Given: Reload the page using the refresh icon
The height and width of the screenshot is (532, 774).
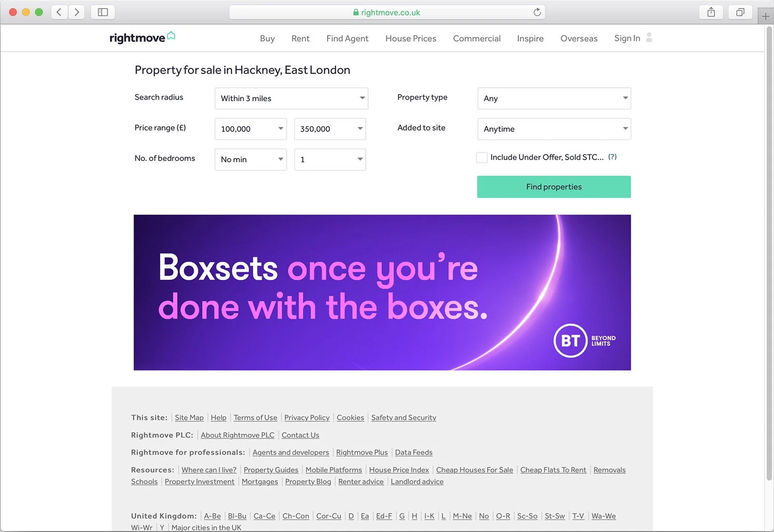Looking at the screenshot, I should tap(537, 12).
